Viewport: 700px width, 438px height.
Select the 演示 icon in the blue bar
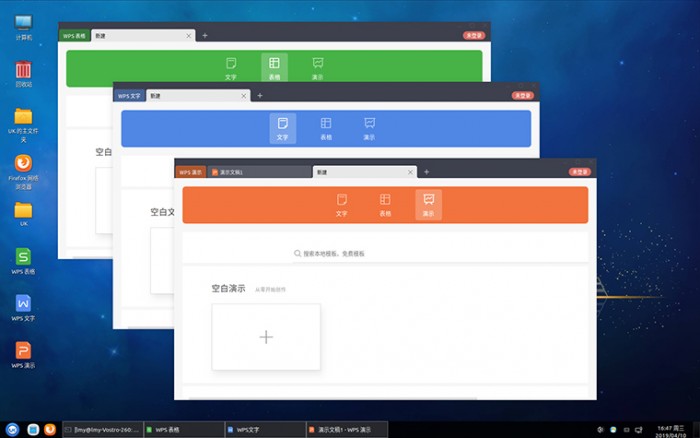[x=369, y=128]
